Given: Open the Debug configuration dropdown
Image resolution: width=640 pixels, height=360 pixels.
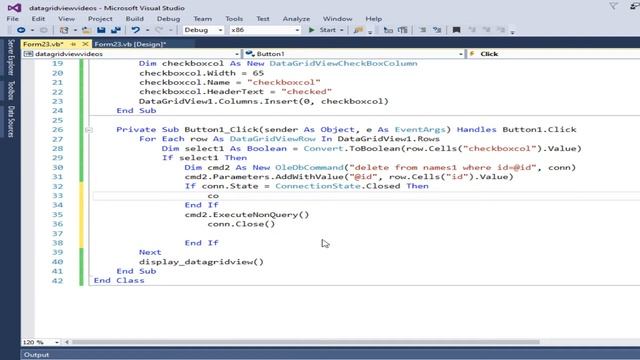Looking at the screenshot, I should pyautogui.click(x=203, y=30).
